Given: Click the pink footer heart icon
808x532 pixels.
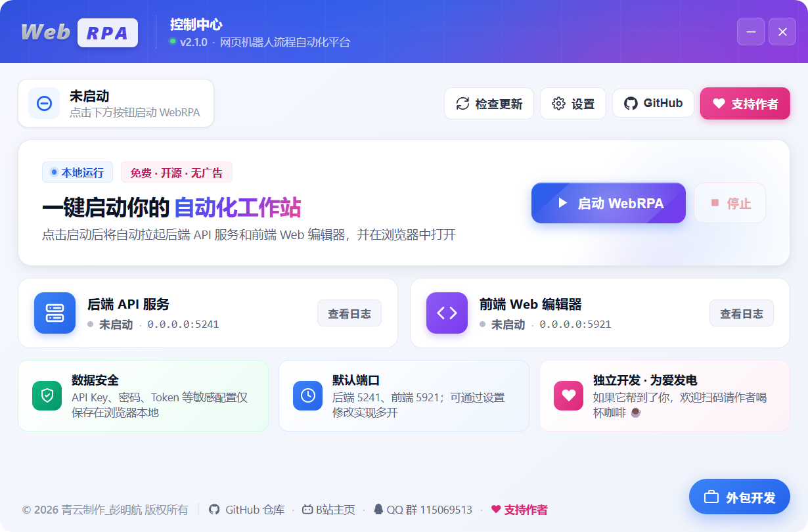Looking at the screenshot, I should coord(496,509).
